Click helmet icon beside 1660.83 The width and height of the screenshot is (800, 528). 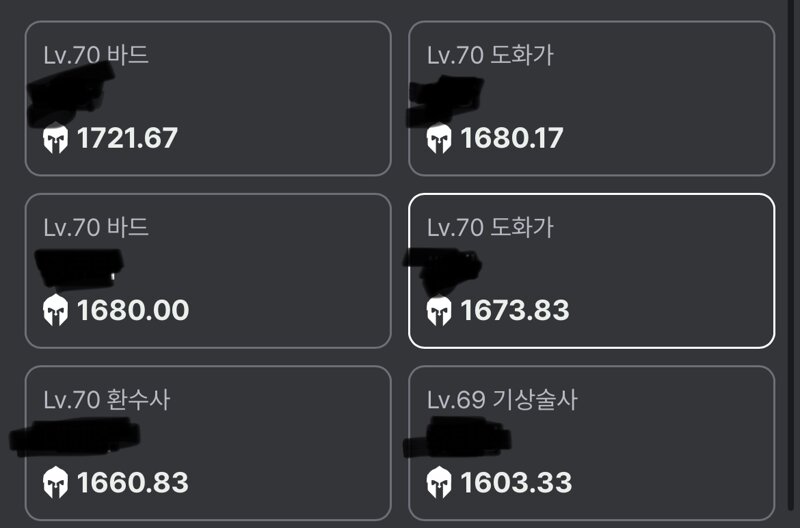(x=56, y=483)
